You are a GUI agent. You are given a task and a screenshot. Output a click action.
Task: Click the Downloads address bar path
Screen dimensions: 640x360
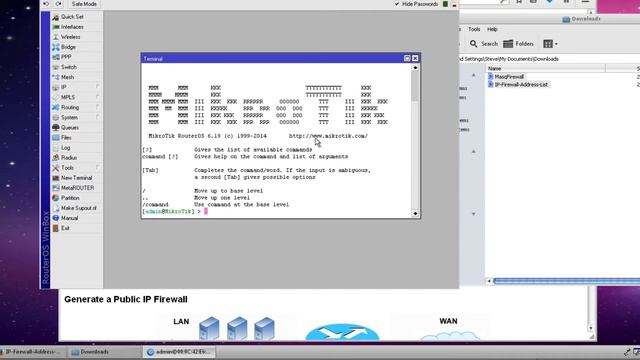coord(509,59)
